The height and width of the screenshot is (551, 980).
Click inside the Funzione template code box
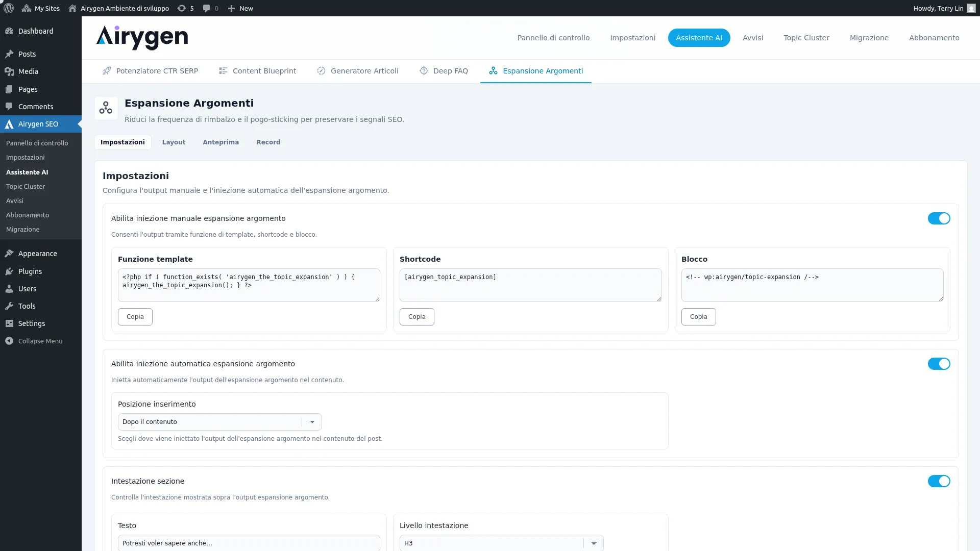coord(249,285)
